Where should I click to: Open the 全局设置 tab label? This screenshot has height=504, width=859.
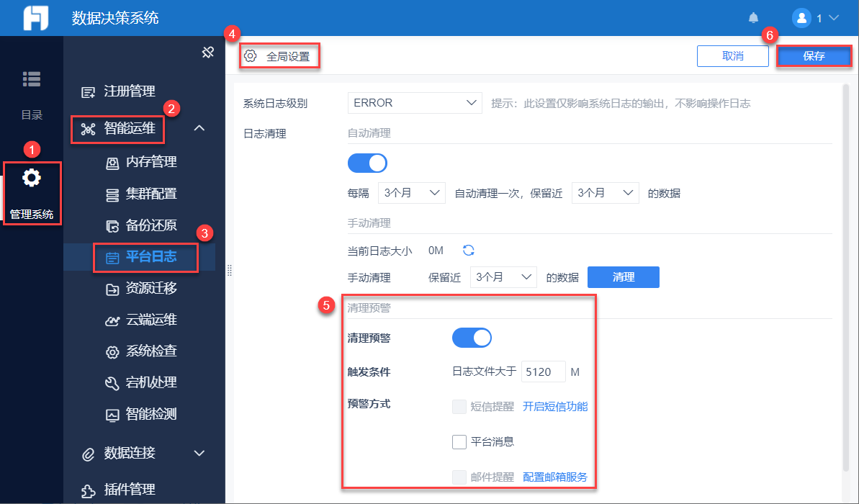pos(288,56)
